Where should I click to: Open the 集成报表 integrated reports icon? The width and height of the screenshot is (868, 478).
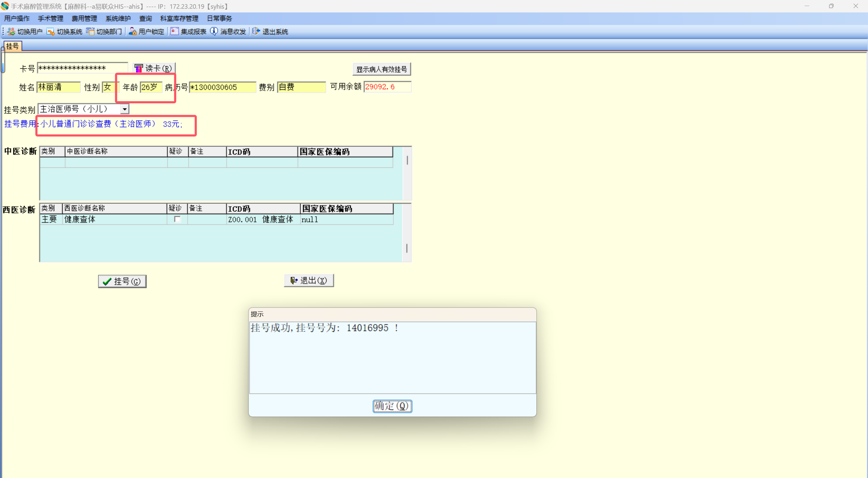(174, 31)
